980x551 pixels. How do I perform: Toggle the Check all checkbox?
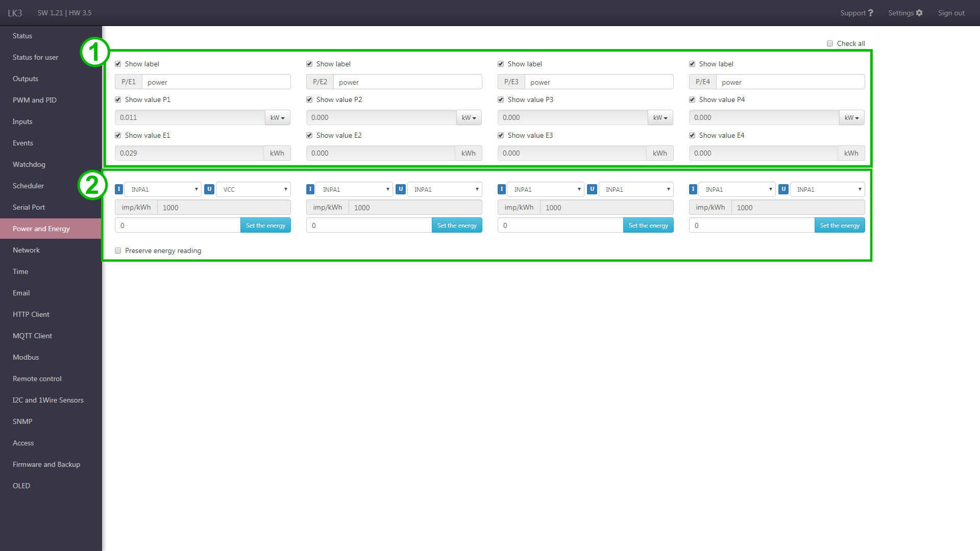click(830, 43)
